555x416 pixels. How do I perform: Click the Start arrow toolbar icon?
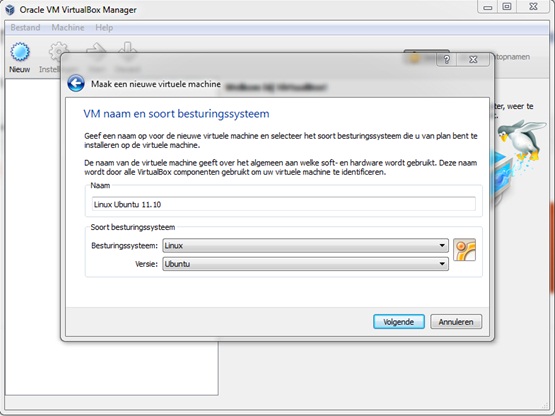pyautogui.click(x=96, y=51)
